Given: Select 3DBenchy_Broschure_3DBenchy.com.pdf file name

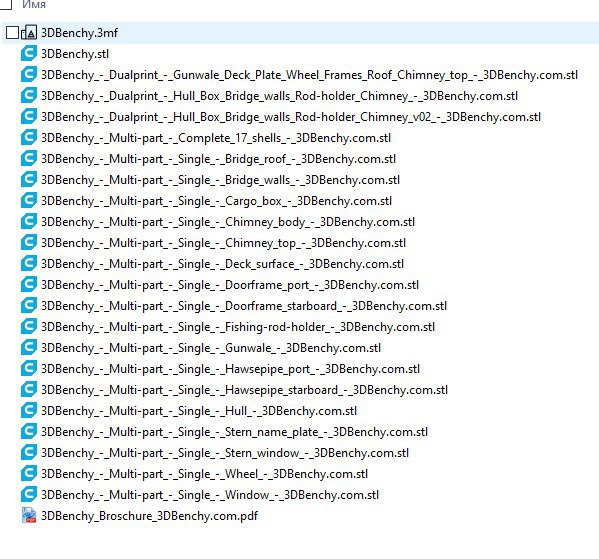Looking at the screenshot, I should click(149, 516).
